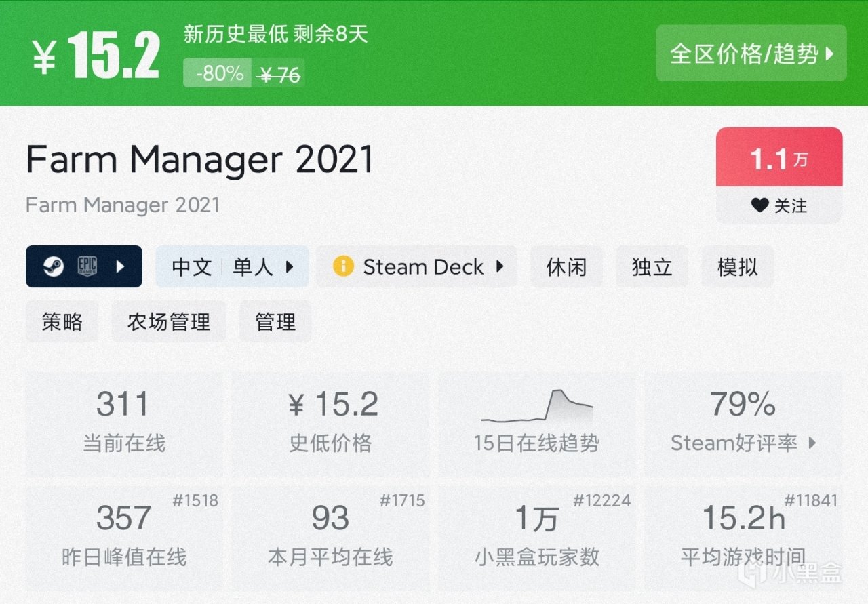Viewport: 868px width, 604px height.
Task: Open the 15日在线趋势 chart
Action: point(536,423)
